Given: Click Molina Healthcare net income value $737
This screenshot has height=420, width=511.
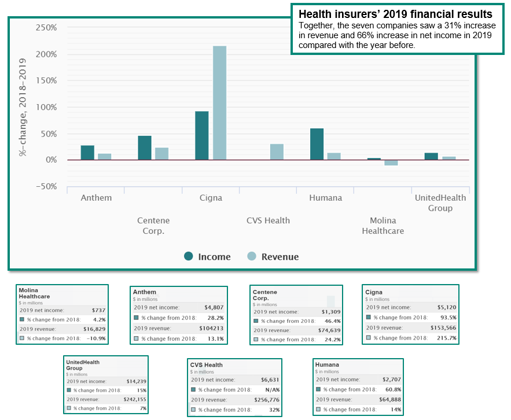Looking at the screenshot, I should [98, 310].
